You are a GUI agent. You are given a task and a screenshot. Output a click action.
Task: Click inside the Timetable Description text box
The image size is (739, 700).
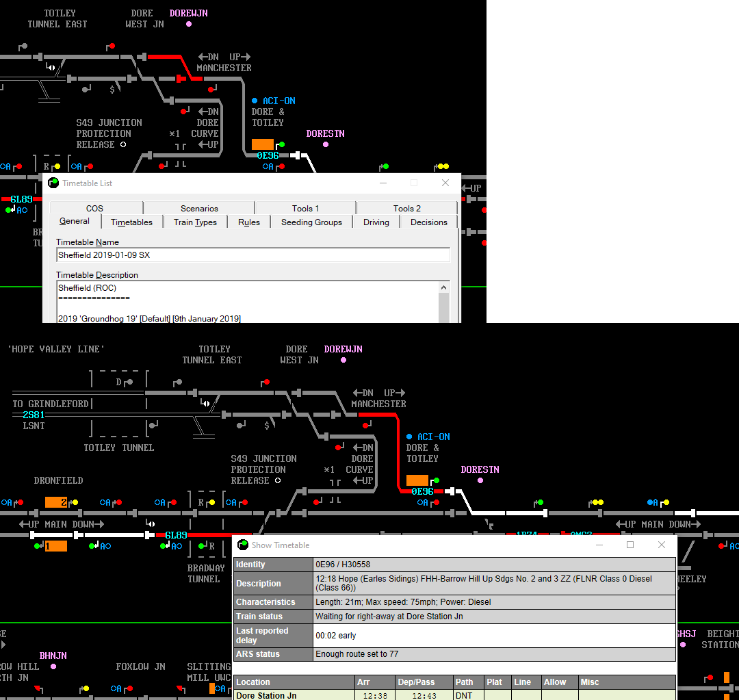point(248,302)
